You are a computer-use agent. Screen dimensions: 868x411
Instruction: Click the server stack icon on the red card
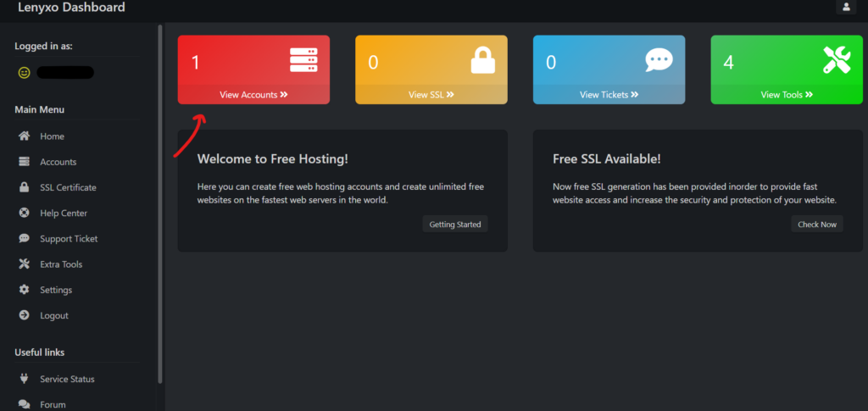pyautogui.click(x=304, y=60)
